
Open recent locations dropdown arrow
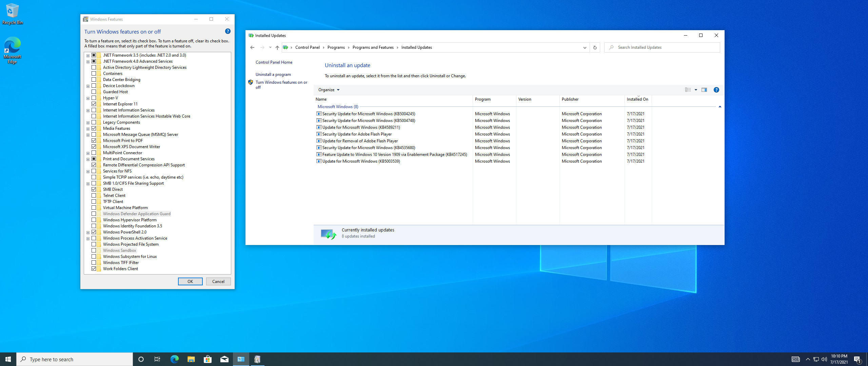(270, 47)
